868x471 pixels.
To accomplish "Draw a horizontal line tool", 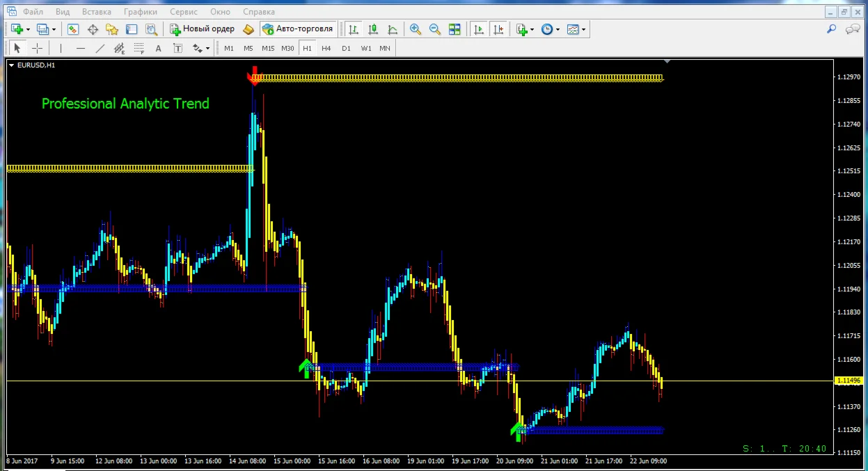I will (x=81, y=48).
